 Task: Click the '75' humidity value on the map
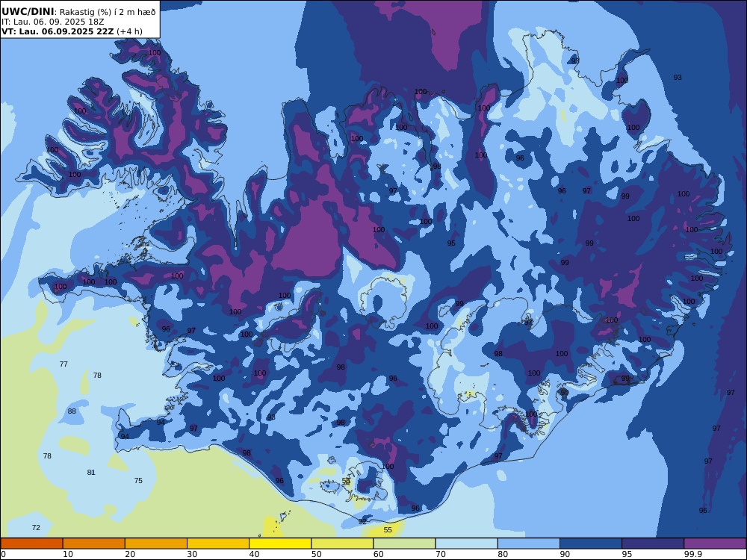(x=138, y=480)
